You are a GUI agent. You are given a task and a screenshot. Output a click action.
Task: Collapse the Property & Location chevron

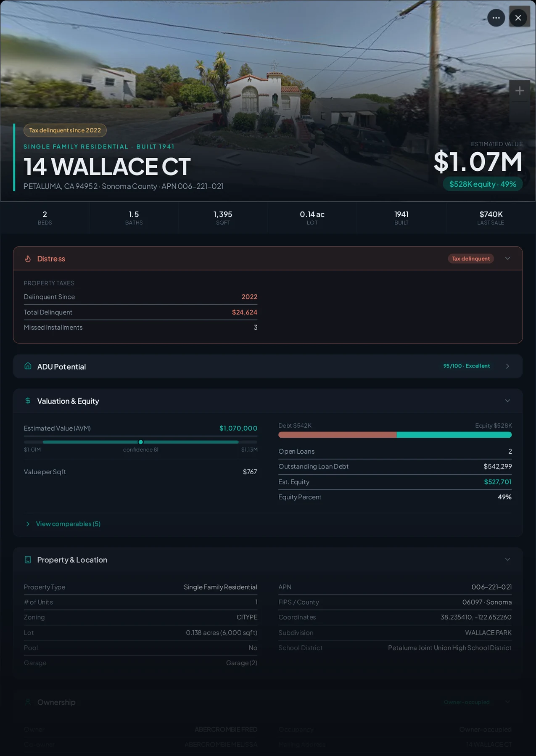click(507, 559)
